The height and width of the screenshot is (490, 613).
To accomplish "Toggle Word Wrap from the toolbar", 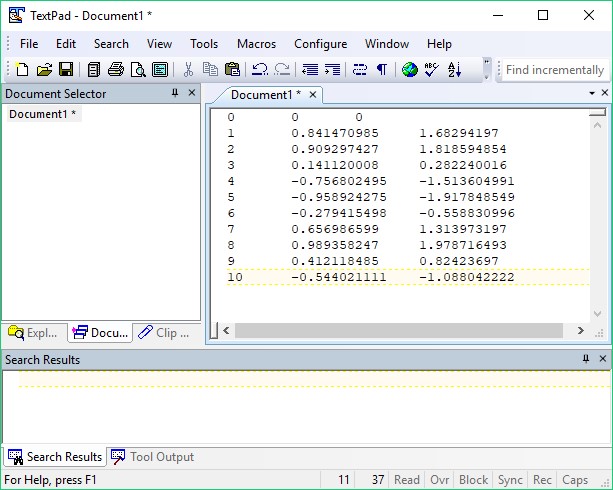I will (360, 70).
